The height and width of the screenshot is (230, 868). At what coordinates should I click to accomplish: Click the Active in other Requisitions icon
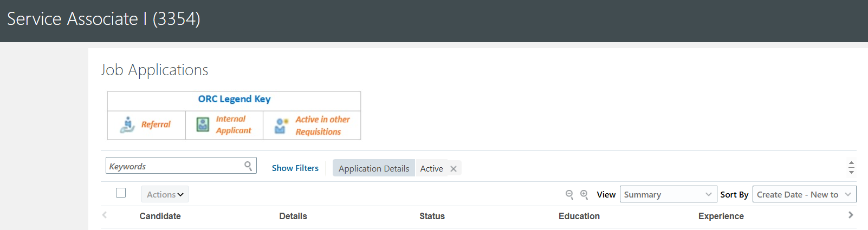tap(281, 126)
